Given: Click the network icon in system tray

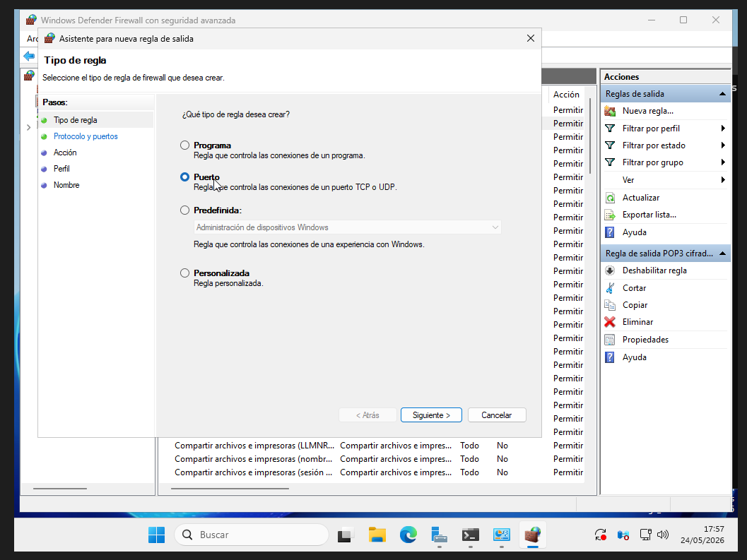Looking at the screenshot, I should click(x=645, y=535).
